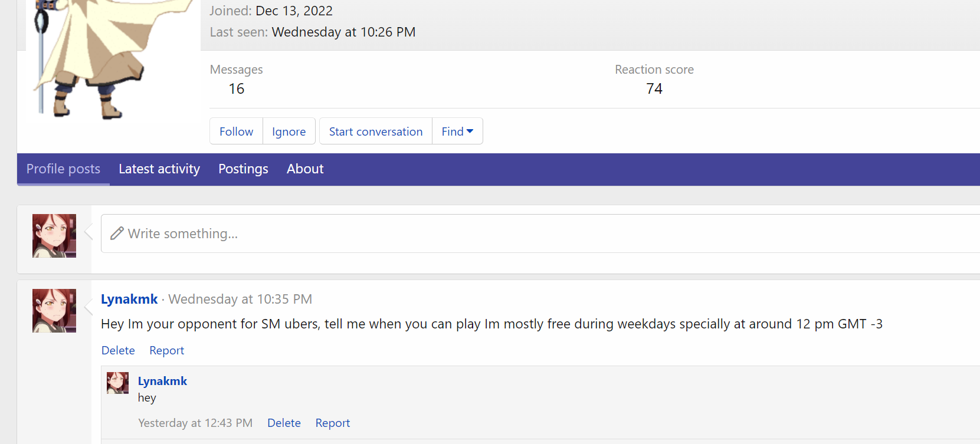The width and height of the screenshot is (980, 444).
Task: Click Lynakmk's avatar next to the profile post
Action: [x=54, y=311]
